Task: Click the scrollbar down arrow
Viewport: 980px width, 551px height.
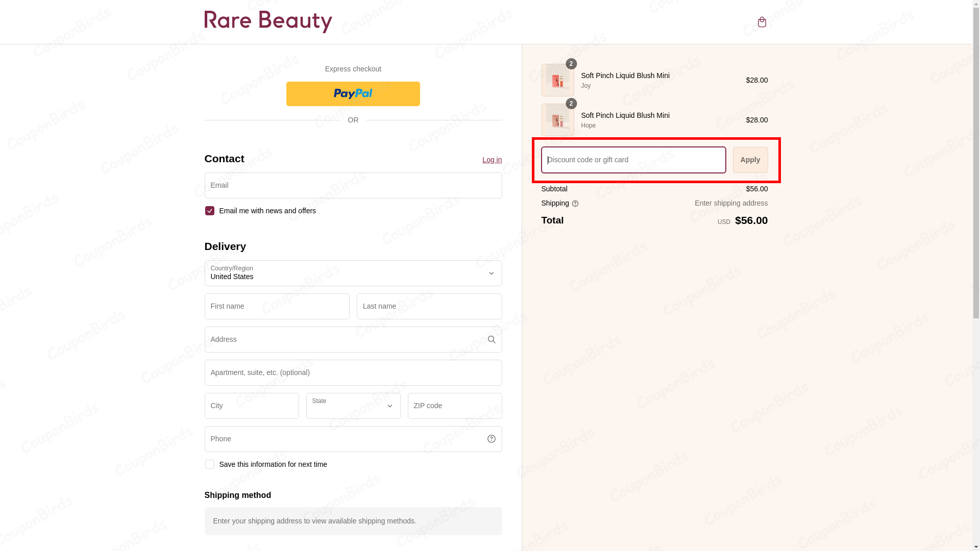Action: tap(975, 547)
